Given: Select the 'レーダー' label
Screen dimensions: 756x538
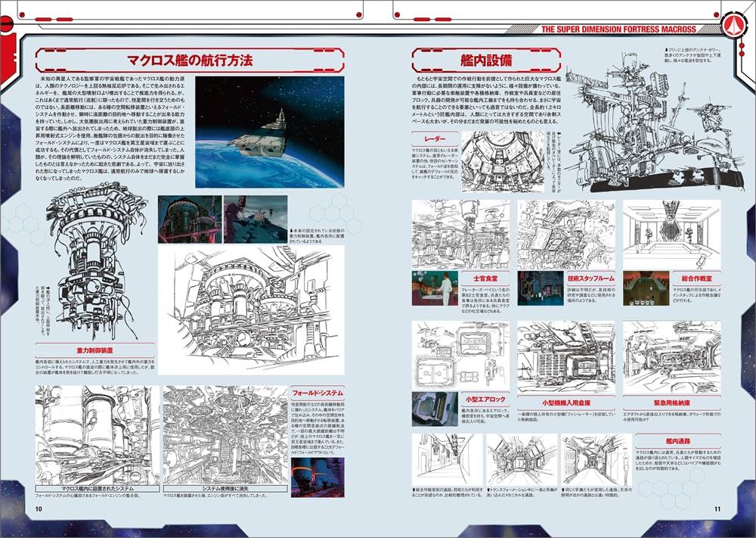Looking at the screenshot, I should pos(436,138).
